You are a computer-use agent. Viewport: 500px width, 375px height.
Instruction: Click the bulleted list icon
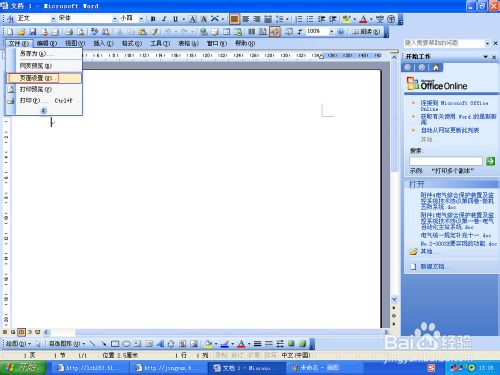(x=310, y=19)
